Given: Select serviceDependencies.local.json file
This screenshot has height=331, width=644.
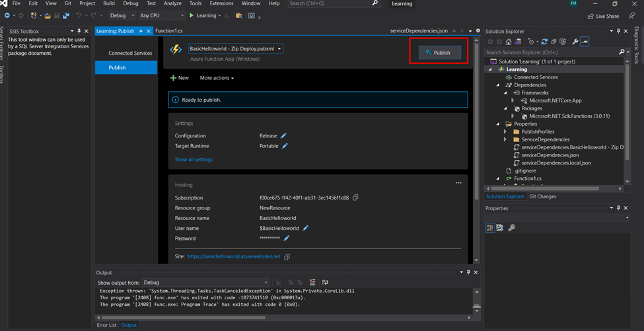Looking at the screenshot, I should tap(555, 163).
